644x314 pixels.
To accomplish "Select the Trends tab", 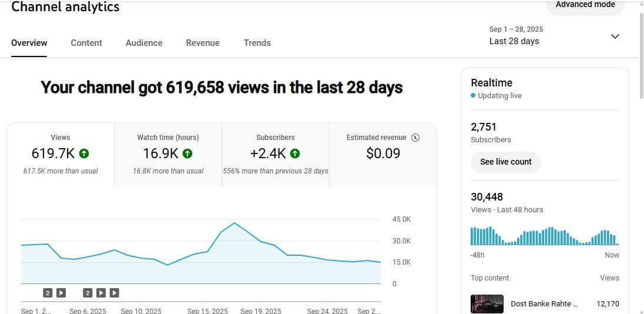I will 257,43.
